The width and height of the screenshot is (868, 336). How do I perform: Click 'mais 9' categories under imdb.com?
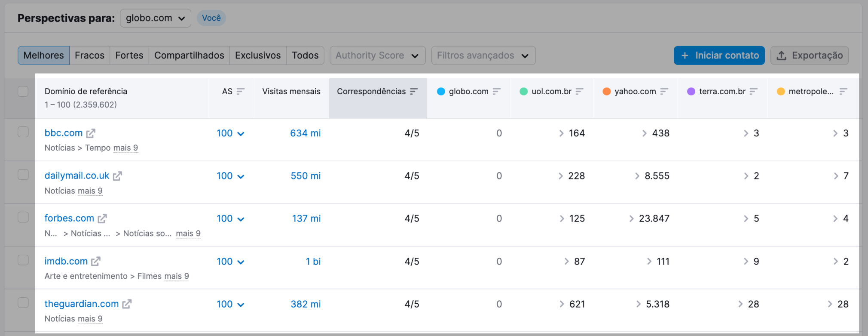(177, 276)
